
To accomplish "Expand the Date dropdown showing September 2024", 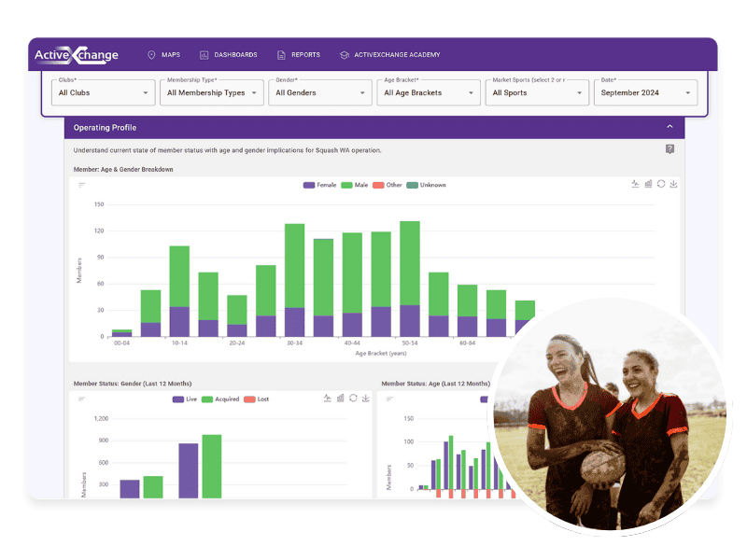I will click(645, 92).
